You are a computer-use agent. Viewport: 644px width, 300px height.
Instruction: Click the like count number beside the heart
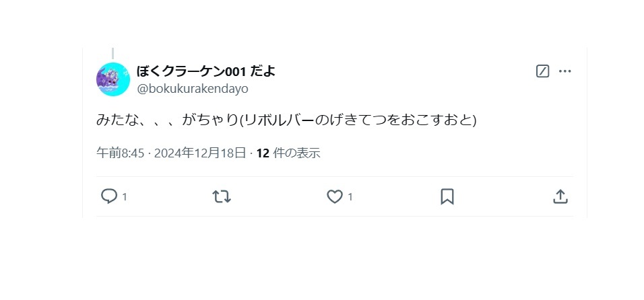(350, 197)
